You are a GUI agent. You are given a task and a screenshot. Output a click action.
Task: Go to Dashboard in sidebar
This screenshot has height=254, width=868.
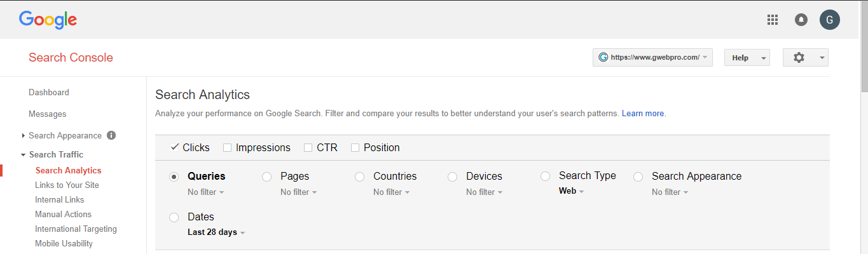pyautogui.click(x=49, y=92)
